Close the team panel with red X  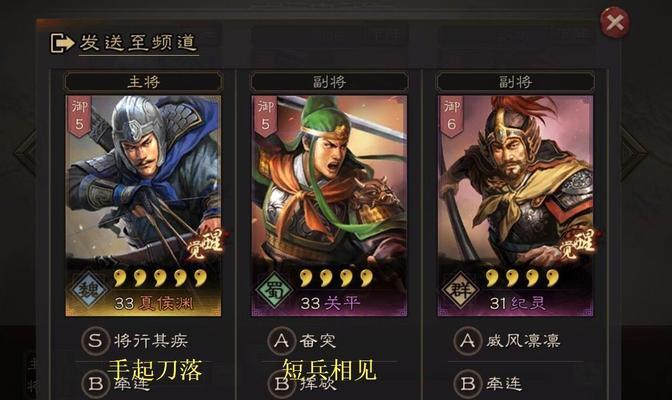(615, 22)
